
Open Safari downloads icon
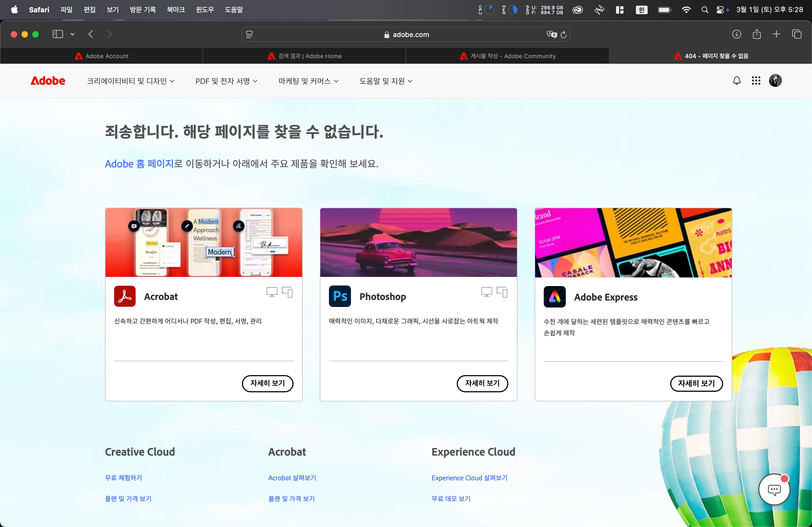coord(736,34)
